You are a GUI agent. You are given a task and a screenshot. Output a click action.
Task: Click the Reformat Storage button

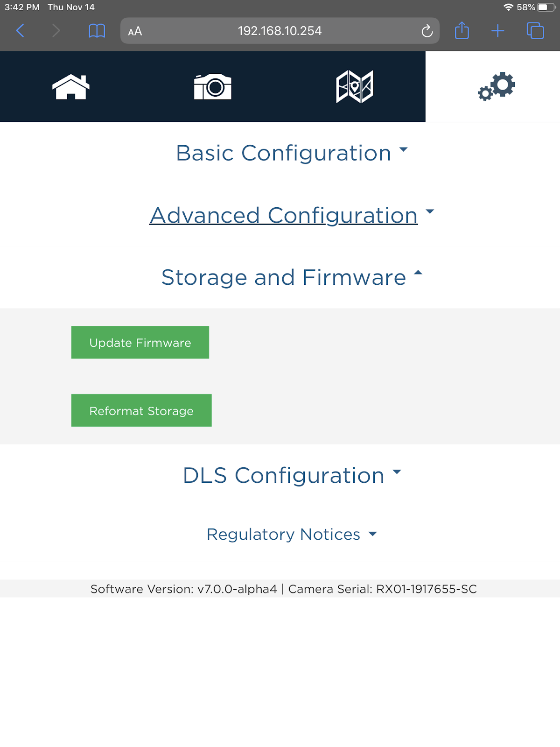141,410
